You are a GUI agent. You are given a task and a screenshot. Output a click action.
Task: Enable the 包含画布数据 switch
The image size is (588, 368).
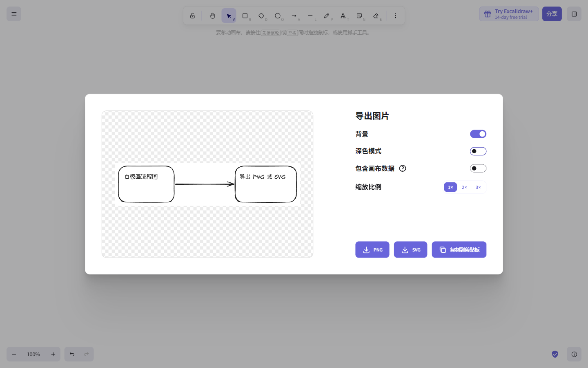[478, 168]
